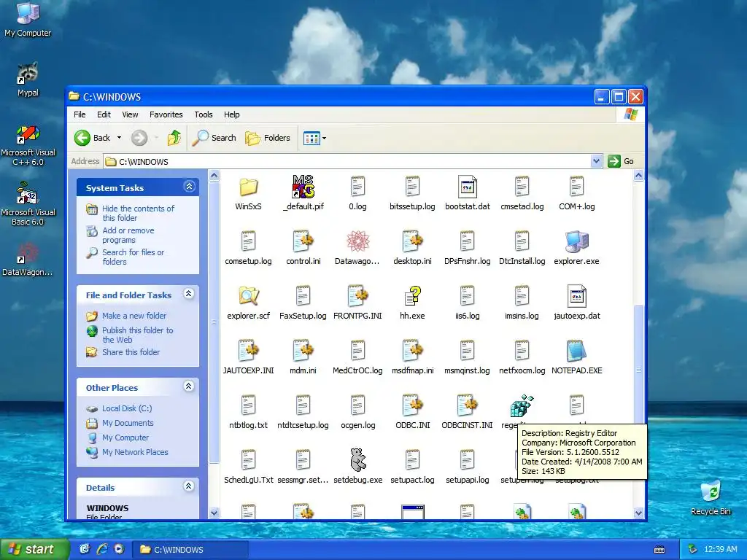The image size is (747, 560).
Task: Open the Edit menu
Action: 104,114
